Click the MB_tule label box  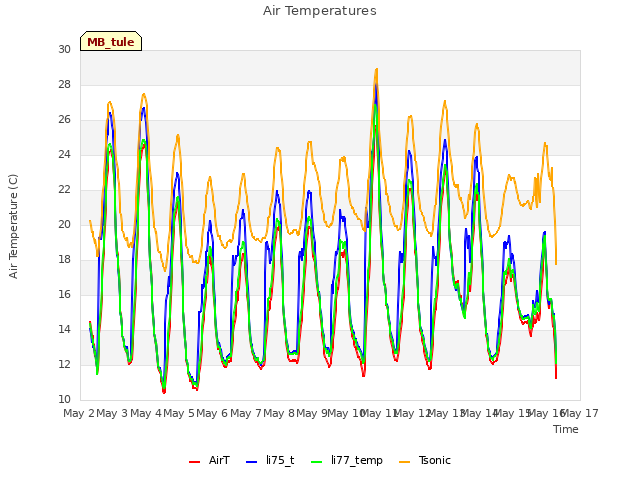tap(111, 41)
